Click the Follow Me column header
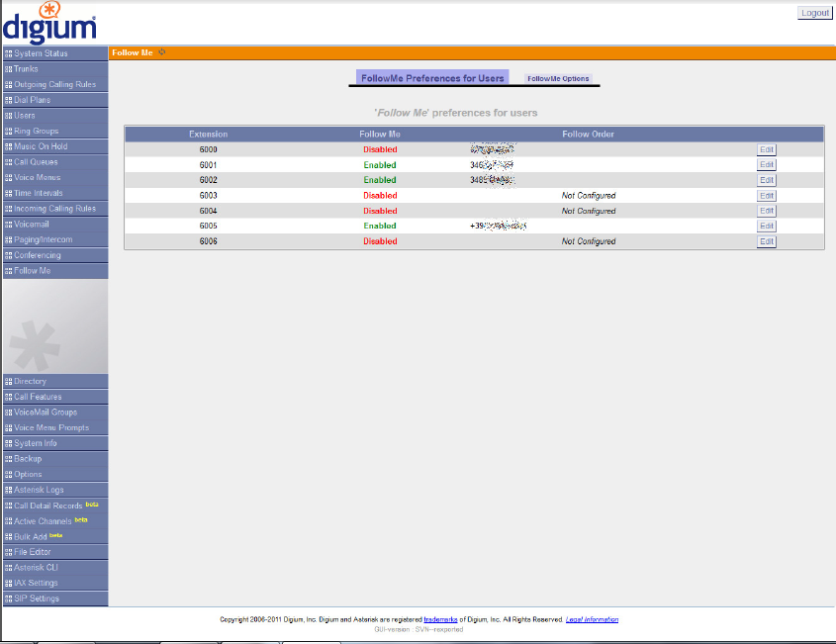Image resolution: width=836 pixels, height=644 pixels. (380, 135)
